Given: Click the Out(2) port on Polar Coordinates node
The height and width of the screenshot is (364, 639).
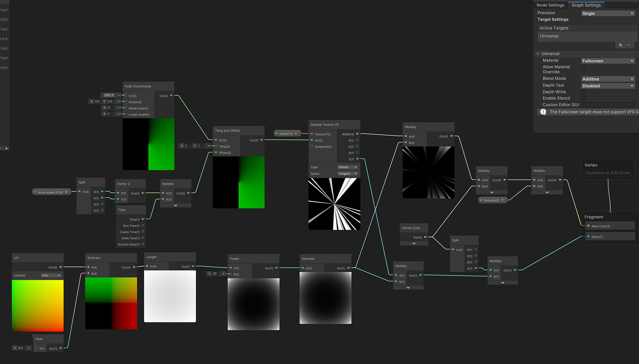Looking at the screenshot, I should (x=171, y=96).
